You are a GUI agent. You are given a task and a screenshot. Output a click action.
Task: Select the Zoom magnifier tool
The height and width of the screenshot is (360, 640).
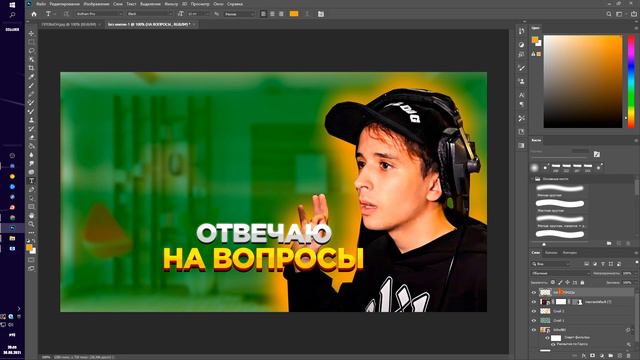tap(31, 224)
